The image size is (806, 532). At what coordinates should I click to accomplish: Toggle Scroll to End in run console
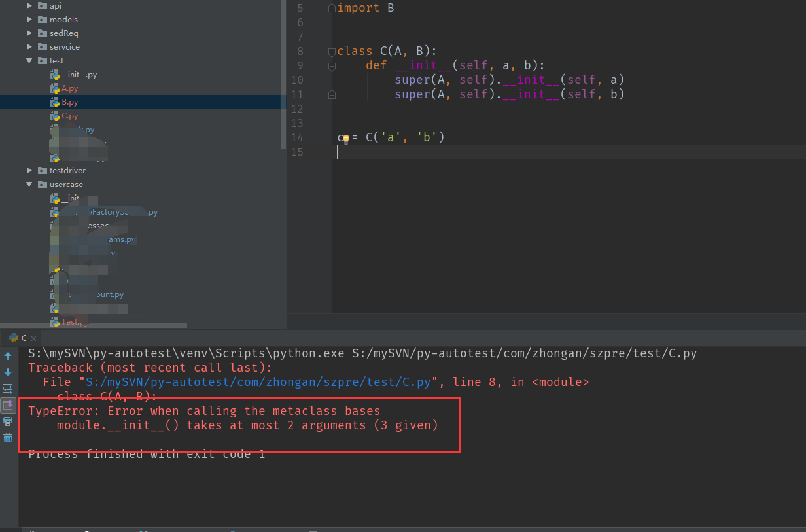tap(8, 405)
